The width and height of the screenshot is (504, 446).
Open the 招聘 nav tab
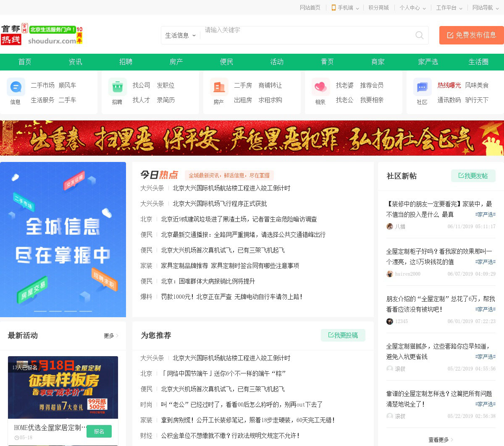pyautogui.click(x=126, y=62)
